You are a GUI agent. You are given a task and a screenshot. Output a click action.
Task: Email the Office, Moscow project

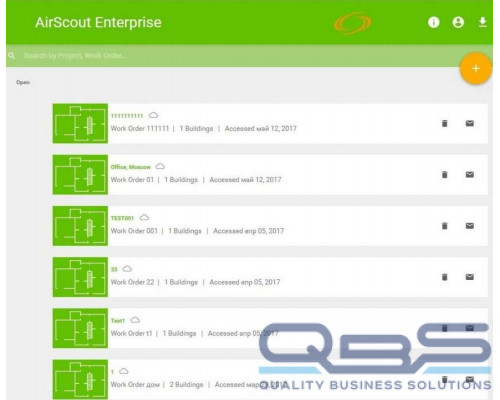click(470, 175)
